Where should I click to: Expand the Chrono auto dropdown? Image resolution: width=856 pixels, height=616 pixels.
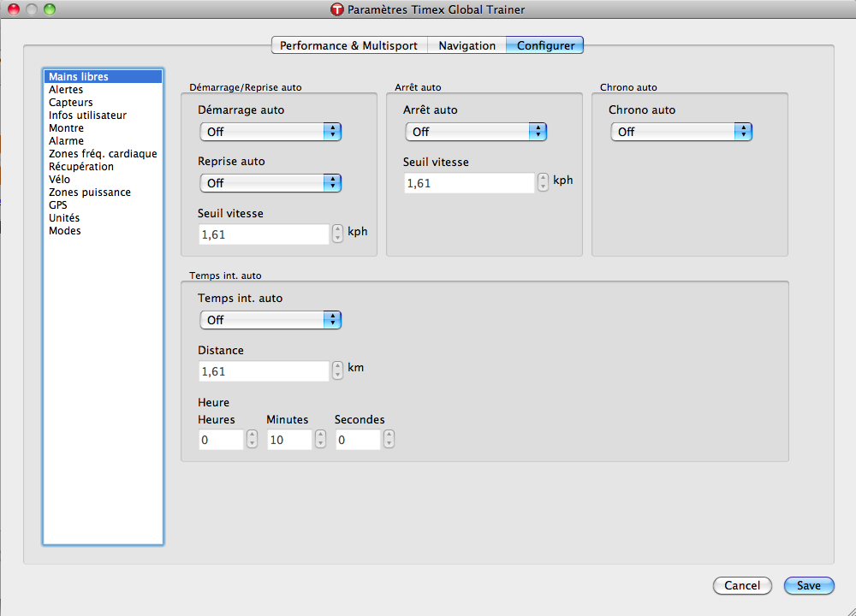[x=681, y=132]
